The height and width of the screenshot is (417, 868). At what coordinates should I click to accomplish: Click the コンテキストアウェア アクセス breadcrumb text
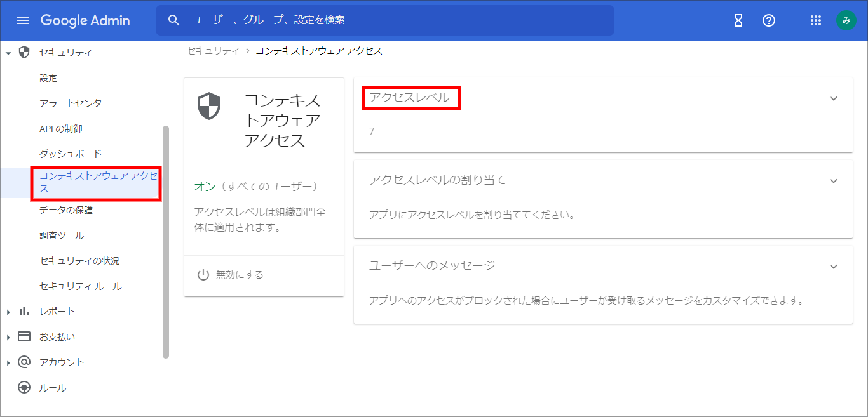(x=319, y=51)
